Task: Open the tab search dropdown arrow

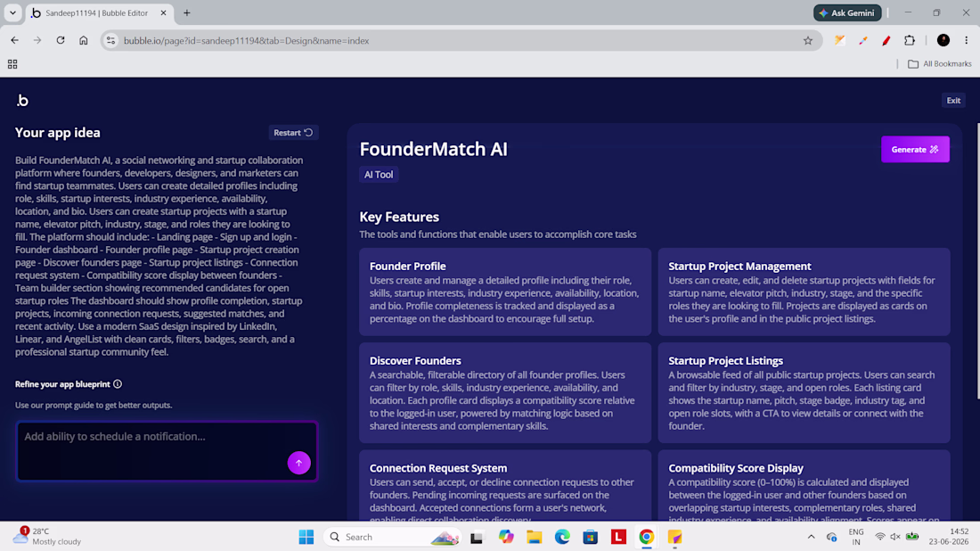Action: click(12, 12)
